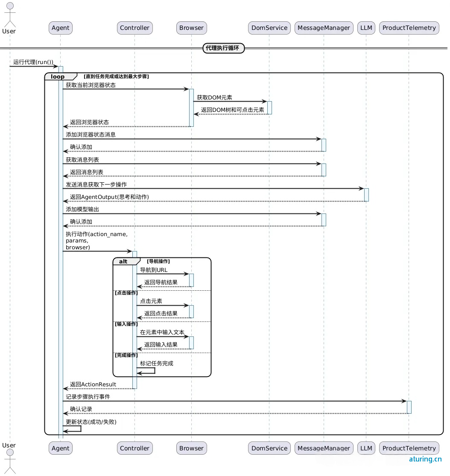Click the LLM participant box in the header row

tap(366, 28)
